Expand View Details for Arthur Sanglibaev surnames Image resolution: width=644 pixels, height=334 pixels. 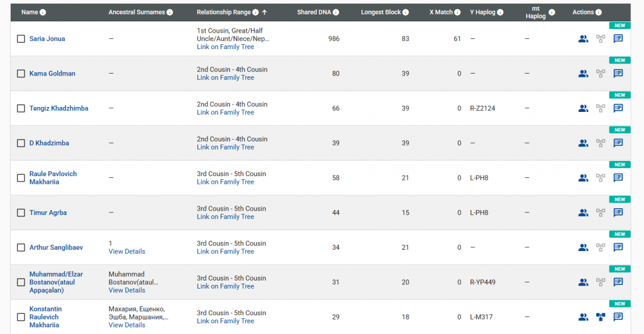(126, 252)
